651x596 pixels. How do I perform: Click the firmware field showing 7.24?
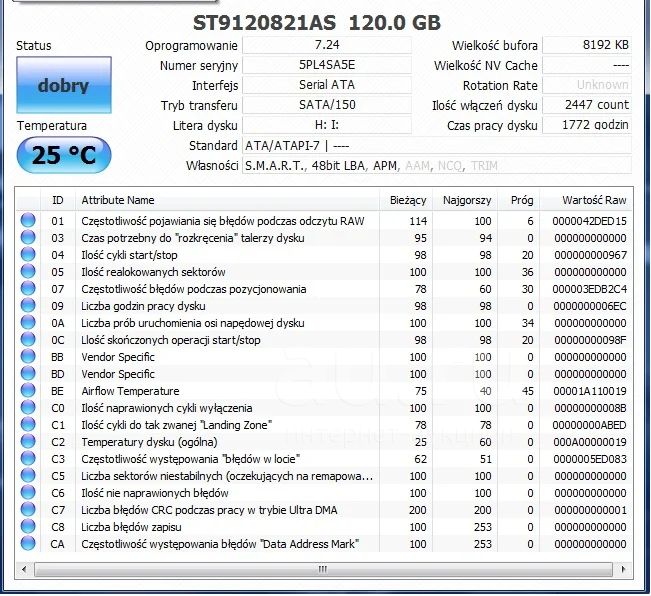327,45
